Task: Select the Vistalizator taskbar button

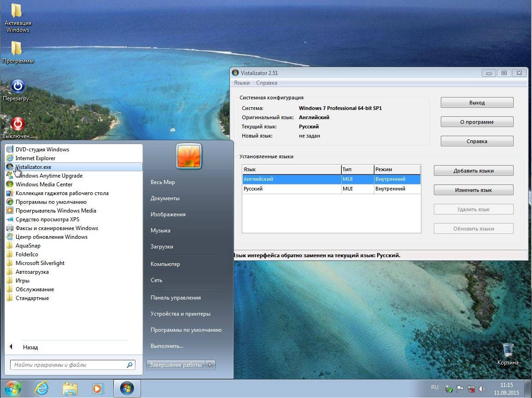Action: 127,388
